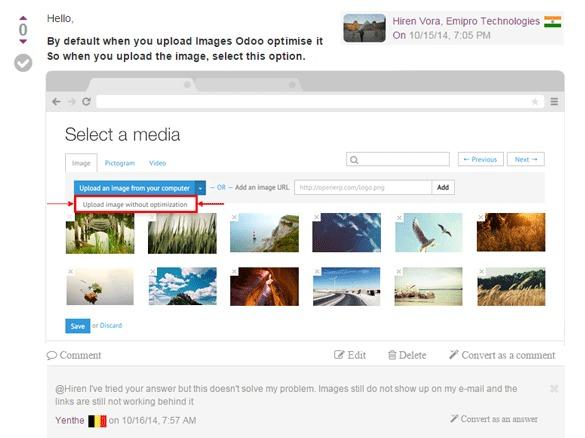Click the image URL input field
The image size is (585, 438).
coord(363,187)
